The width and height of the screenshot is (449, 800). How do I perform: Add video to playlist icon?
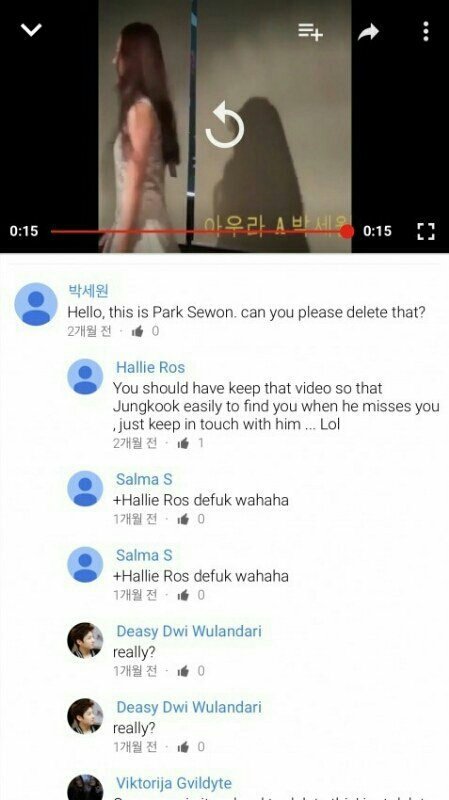point(310,32)
